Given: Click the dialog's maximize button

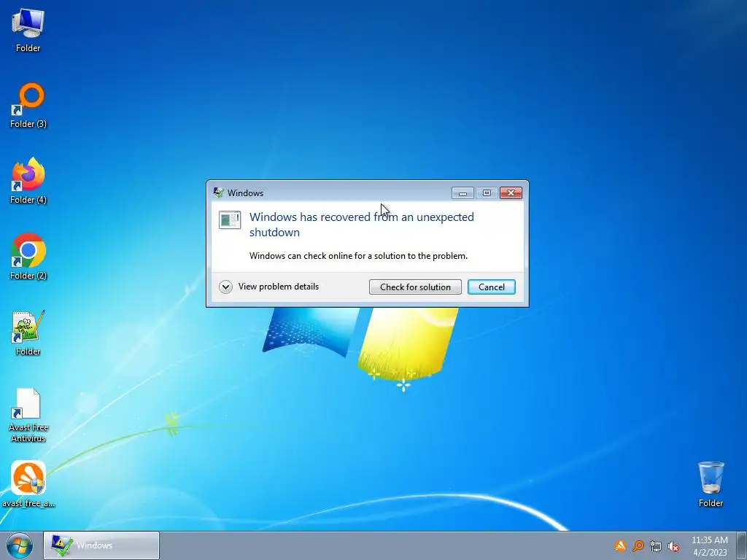Looking at the screenshot, I should tap(487, 192).
